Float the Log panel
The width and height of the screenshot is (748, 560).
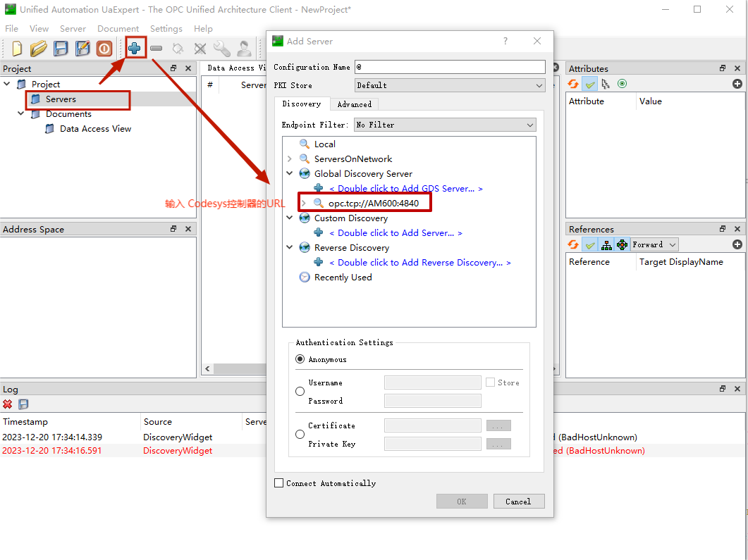(723, 389)
